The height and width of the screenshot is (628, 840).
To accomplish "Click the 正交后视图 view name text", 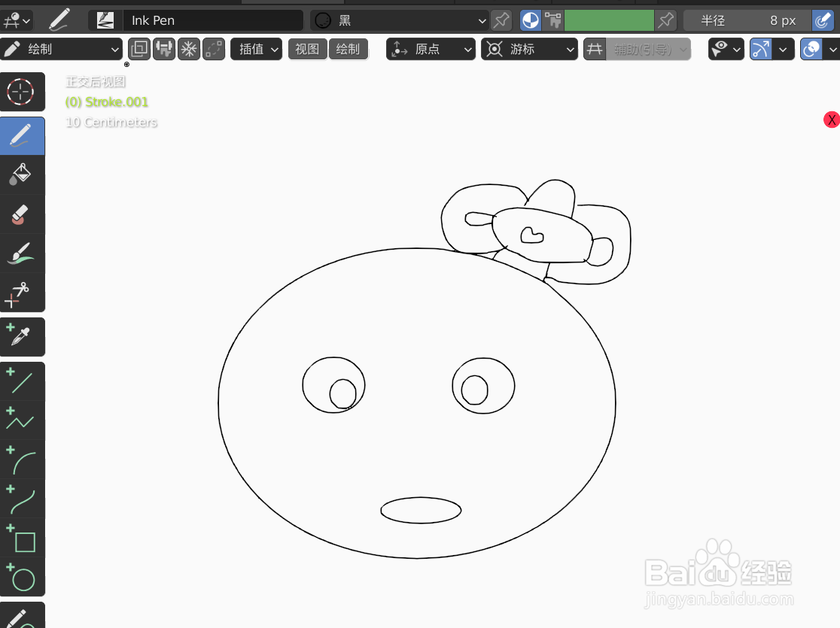I will (x=96, y=81).
